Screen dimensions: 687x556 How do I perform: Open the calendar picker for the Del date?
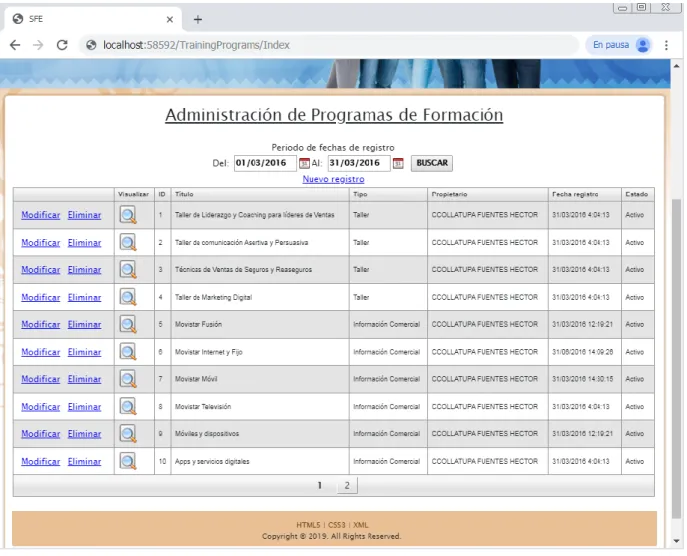tap(304, 163)
